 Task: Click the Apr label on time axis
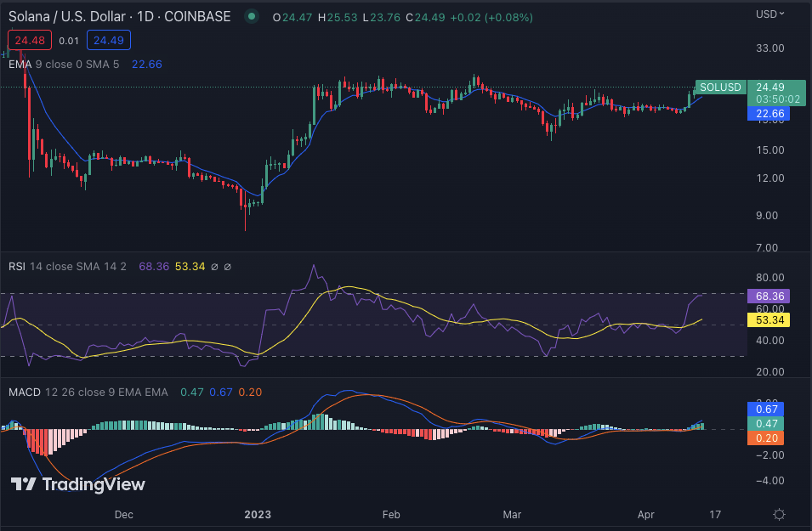coord(645,515)
